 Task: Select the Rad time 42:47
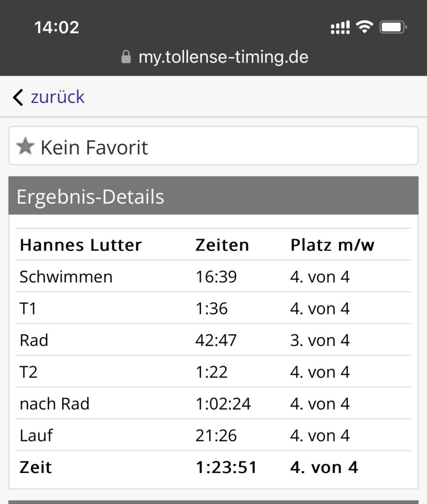[x=216, y=340]
